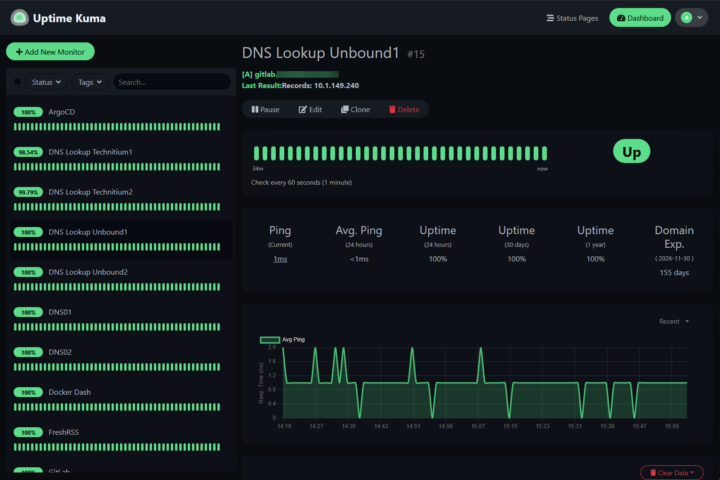Click the monitor title DNS Lookup Unbound1
The height and width of the screenshot is (480, 720).
[321, 53]
